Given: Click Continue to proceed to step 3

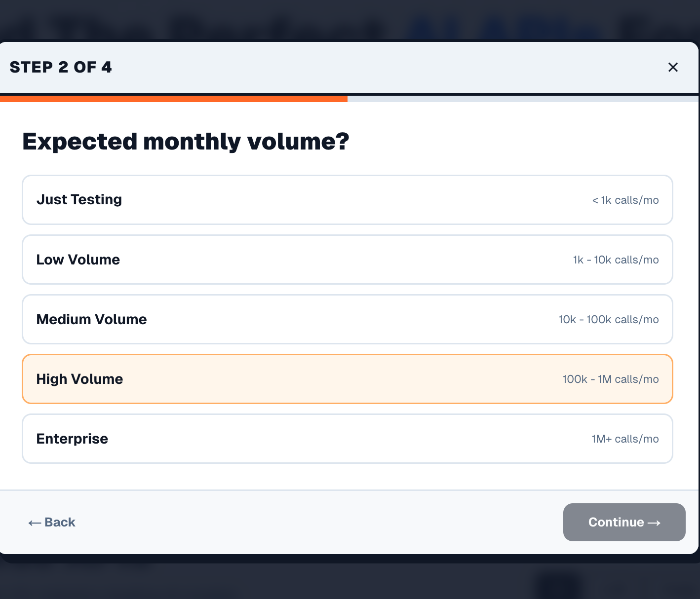Looking at the screenshot, I should click(x=624, y=522).
